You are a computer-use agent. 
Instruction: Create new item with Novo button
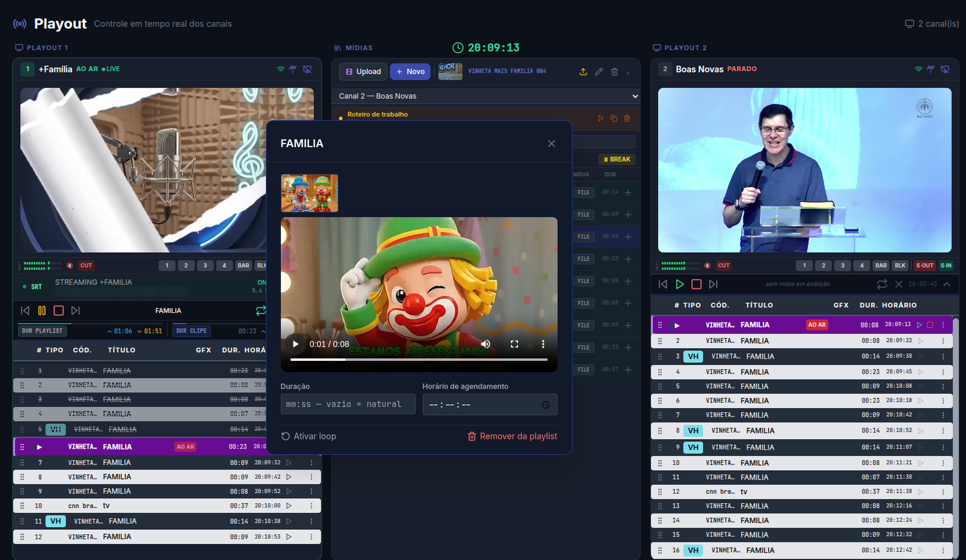[411, 71]
